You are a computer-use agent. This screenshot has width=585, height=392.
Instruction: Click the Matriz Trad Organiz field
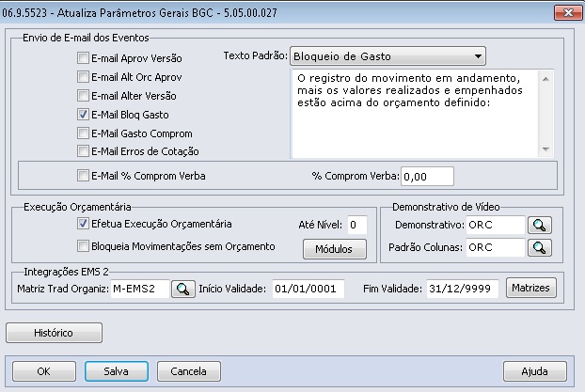tap(140, 289)
